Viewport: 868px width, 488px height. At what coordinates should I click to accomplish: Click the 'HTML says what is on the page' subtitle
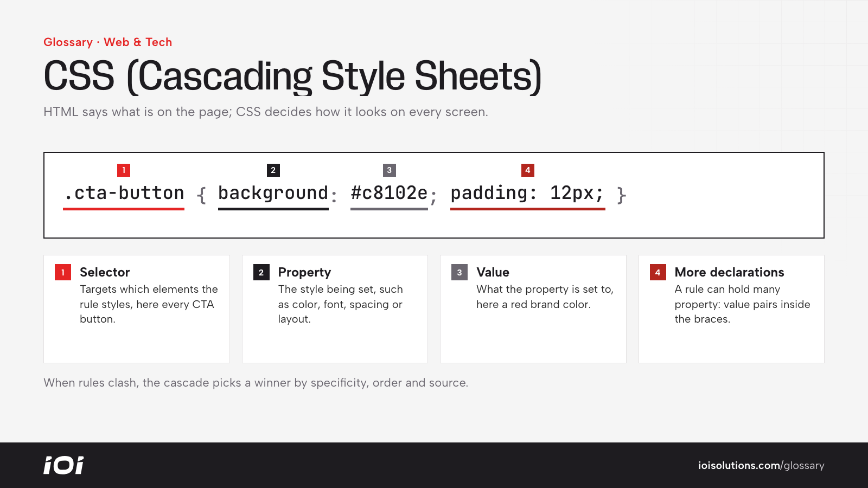[266, 112]
